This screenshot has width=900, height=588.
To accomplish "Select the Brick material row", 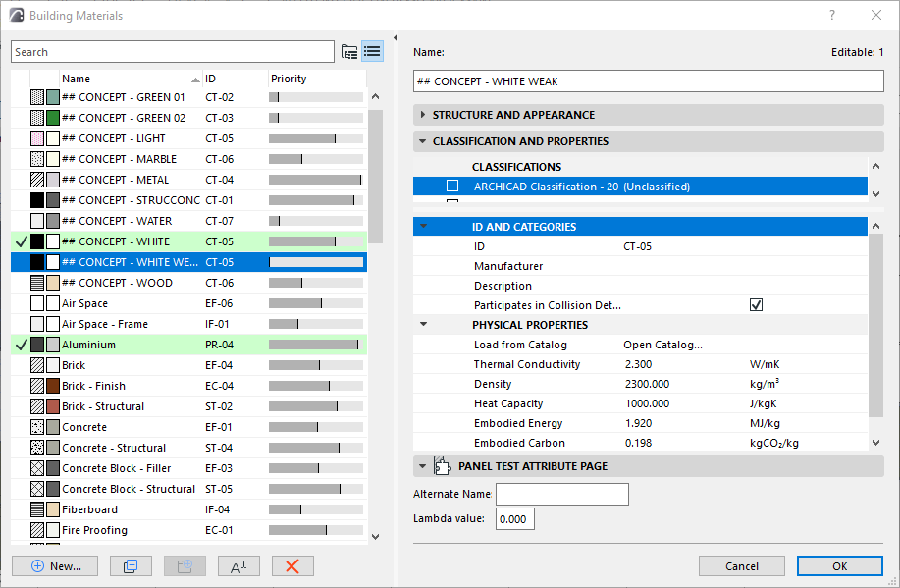I will 188,365.
